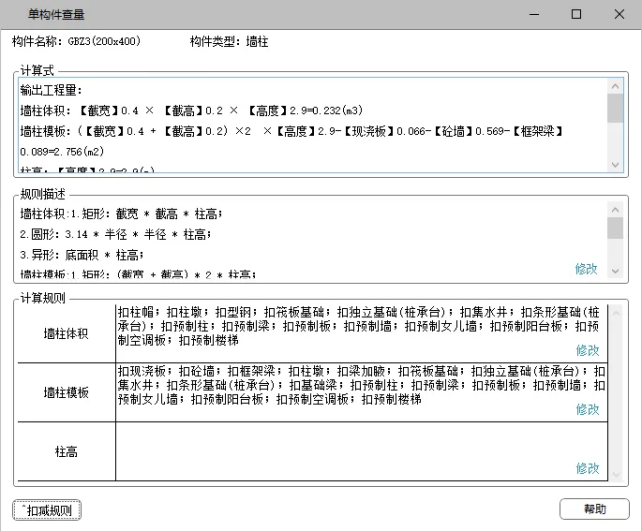Select the 柱高 row header cell
642x531 pixels.
pyautogui.click(x=66, y=451)
